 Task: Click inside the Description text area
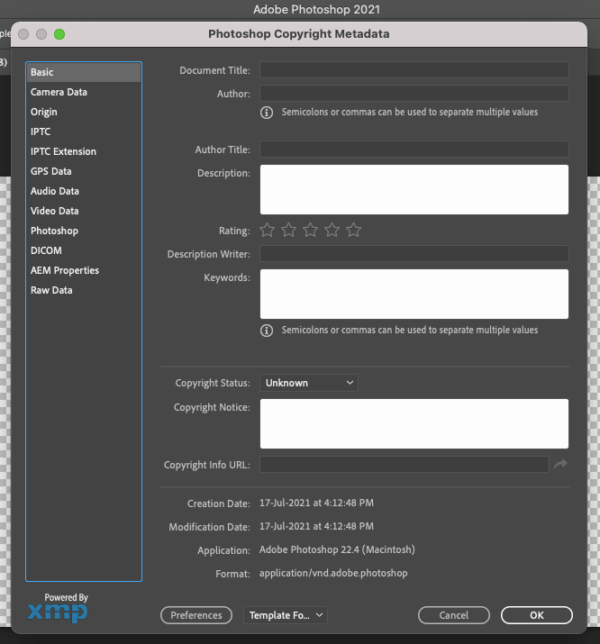pos(414,190)
